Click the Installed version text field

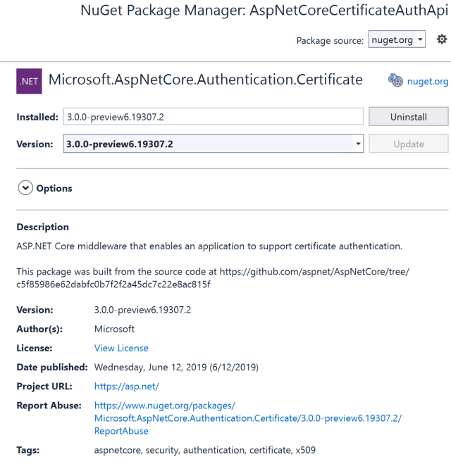pyautogui.click(x=212, y=117)
